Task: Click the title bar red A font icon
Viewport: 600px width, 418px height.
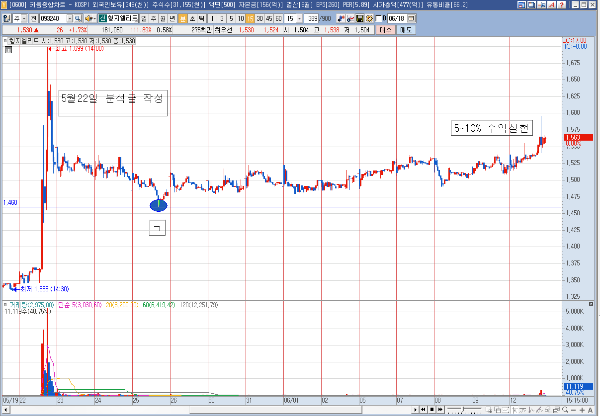Action: click(x=551, y=5)
